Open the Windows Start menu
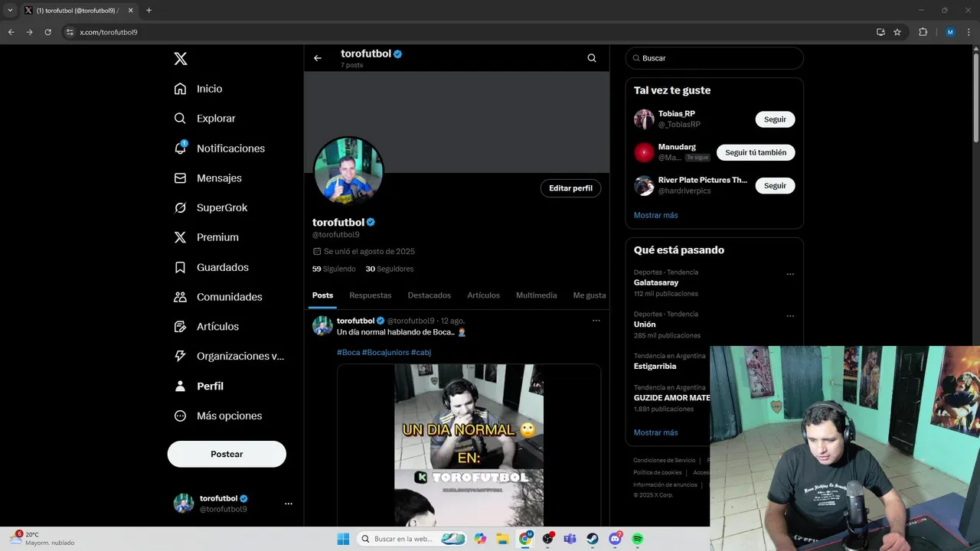The height and width of the screenshot is (551, 980). point(344,539)
